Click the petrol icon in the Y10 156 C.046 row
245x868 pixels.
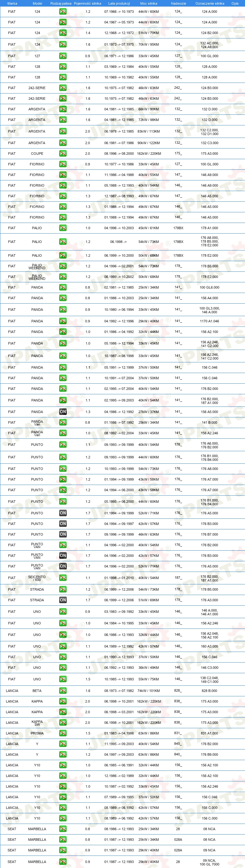63,797
